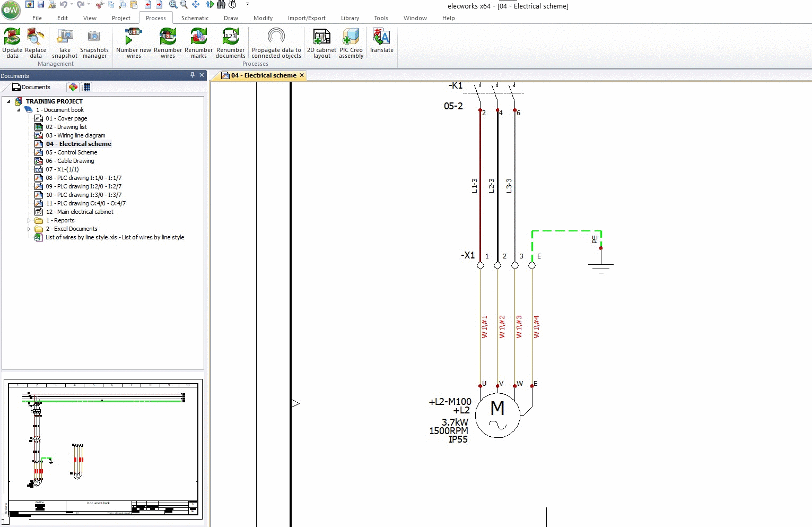Click the Redo arrow icon

[x=80, y=4]
